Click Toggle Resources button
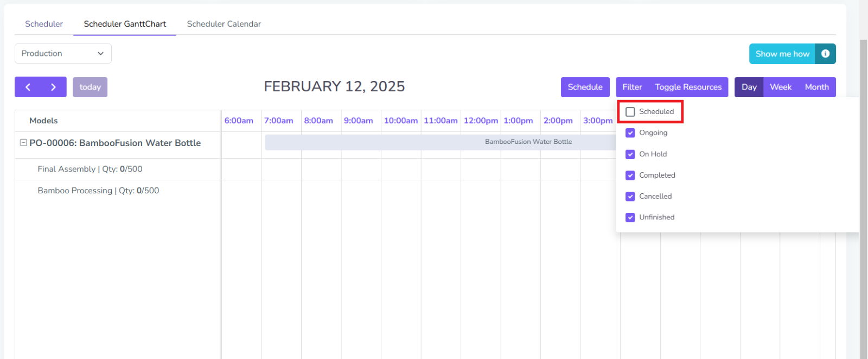868x359 pixels. (688, 87)
